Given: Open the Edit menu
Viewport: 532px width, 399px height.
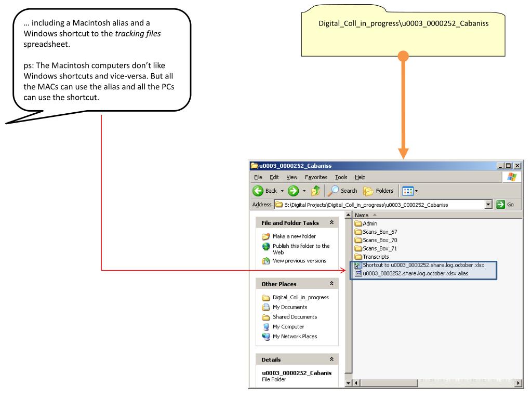Looking at the screenshot, I should 274,177.
